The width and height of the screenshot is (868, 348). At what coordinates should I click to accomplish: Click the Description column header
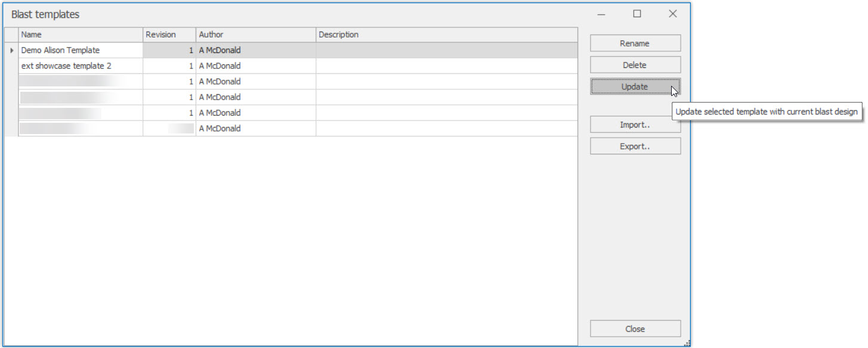coord(447,35)
